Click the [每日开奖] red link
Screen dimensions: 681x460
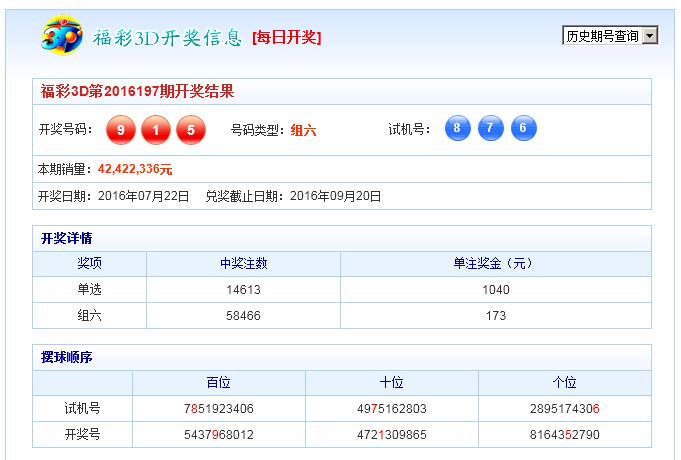287,38
